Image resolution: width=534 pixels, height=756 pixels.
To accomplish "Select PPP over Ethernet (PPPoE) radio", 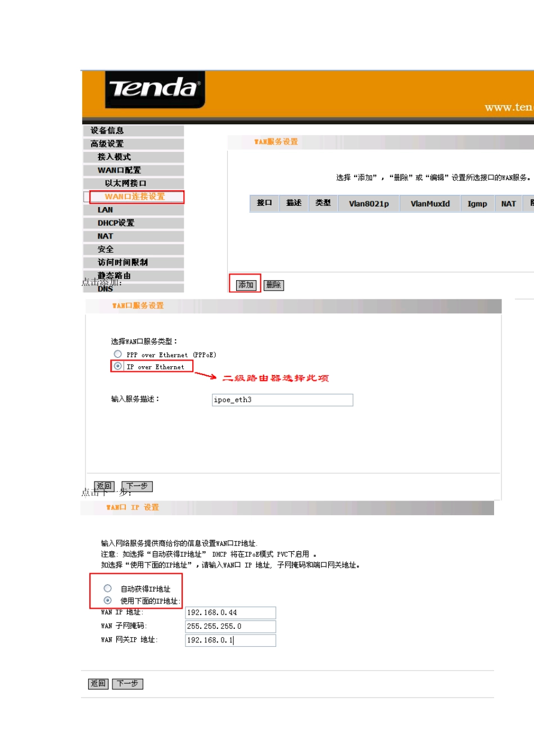I will 117,354.
